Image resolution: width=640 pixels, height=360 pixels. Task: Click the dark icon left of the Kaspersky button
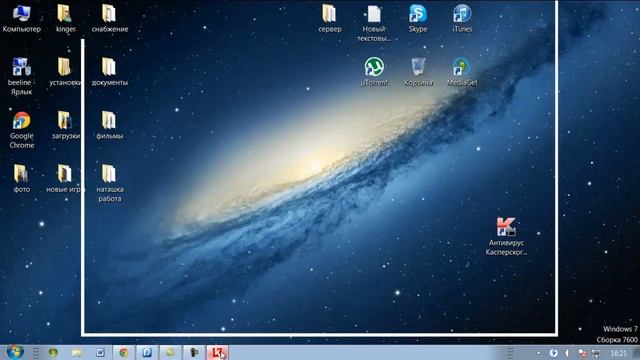194,352
